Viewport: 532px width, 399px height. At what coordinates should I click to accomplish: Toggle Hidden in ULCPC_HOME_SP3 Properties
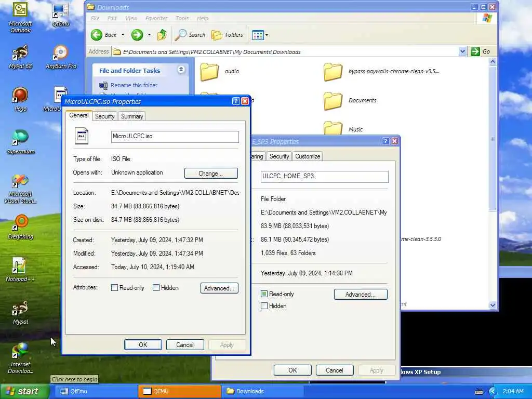point(264,305)
